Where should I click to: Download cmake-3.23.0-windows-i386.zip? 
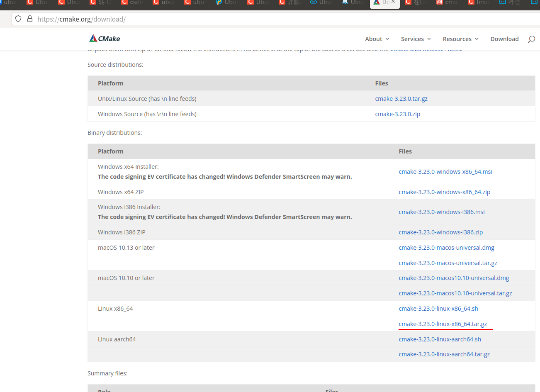441,232
